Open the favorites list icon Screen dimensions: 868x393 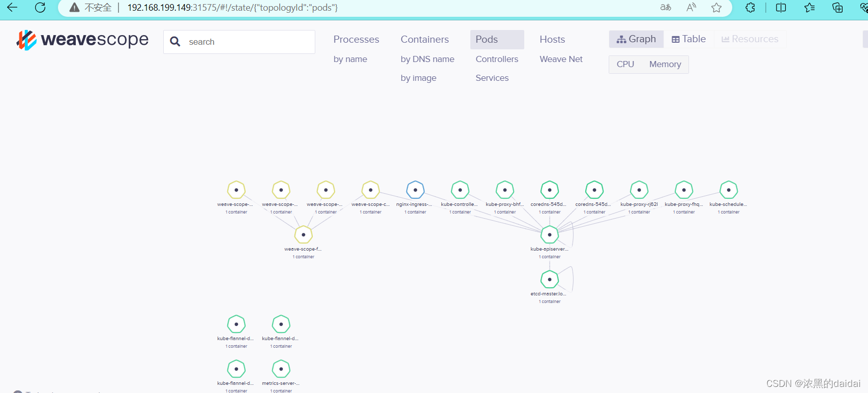pos(810,8)
